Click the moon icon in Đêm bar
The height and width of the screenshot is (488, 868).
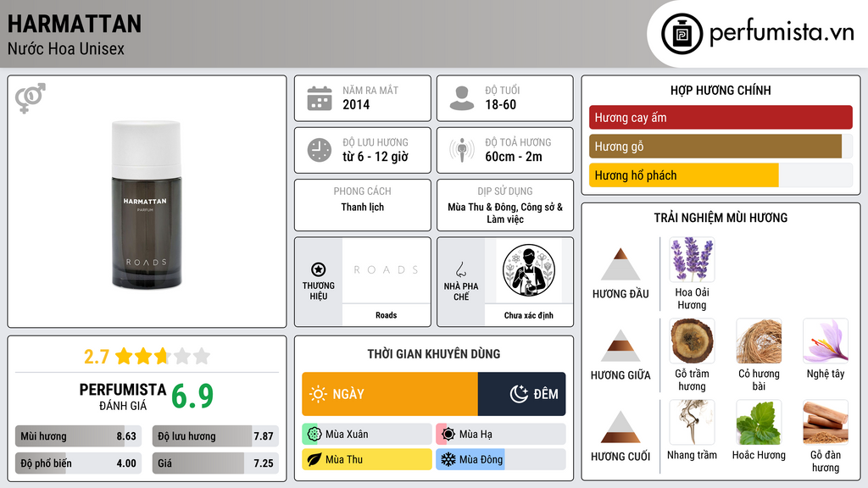tap(519, 394)
